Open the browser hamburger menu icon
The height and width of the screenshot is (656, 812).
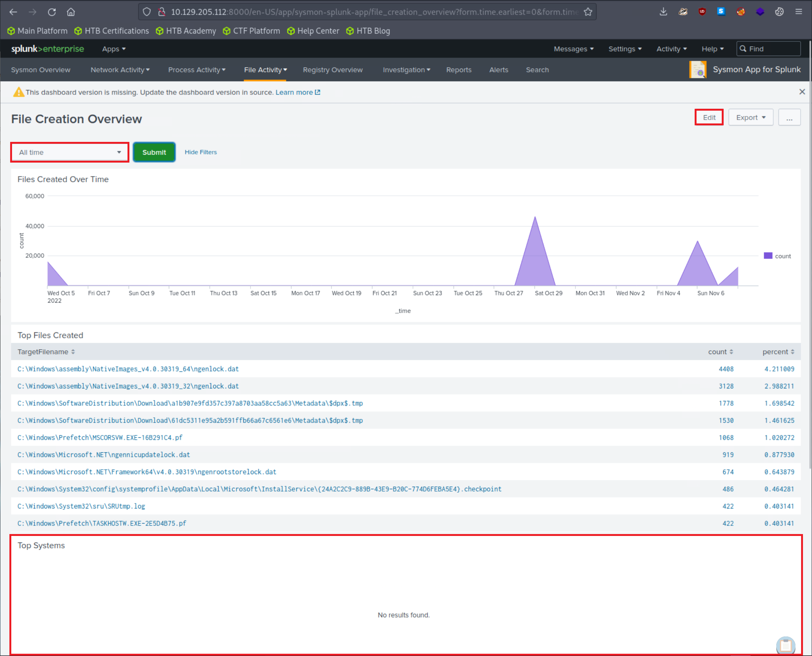click(798, 12)
